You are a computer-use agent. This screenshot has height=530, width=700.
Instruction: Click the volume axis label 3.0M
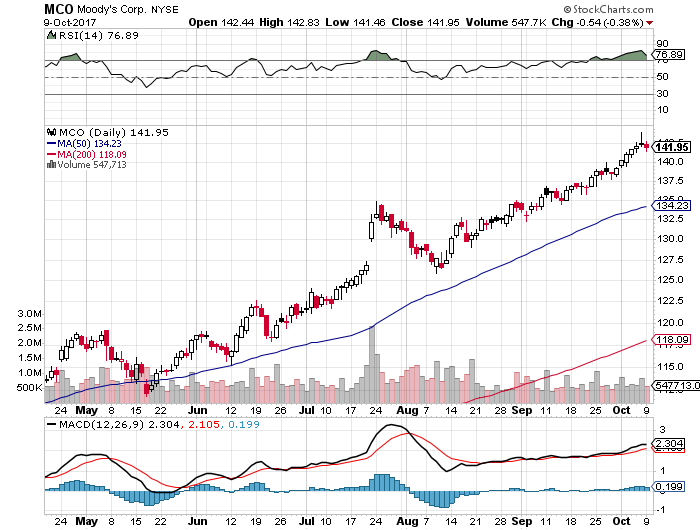pos(30,313)
